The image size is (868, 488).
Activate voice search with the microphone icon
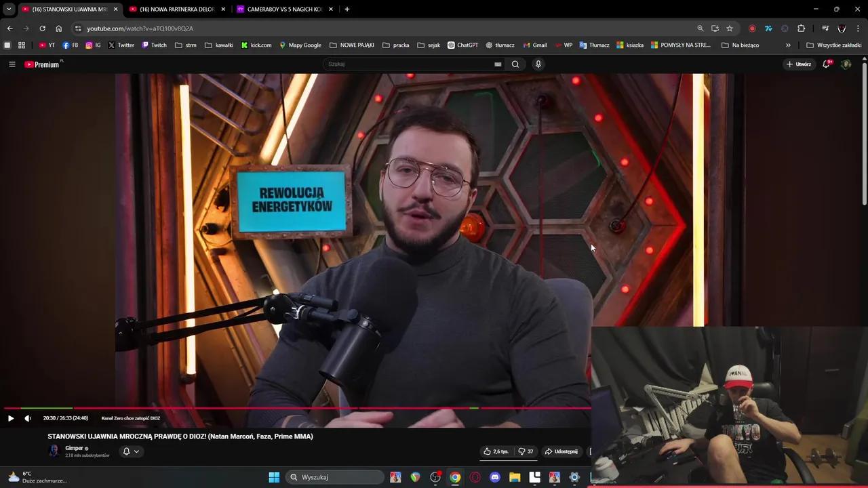click(538, 64)
